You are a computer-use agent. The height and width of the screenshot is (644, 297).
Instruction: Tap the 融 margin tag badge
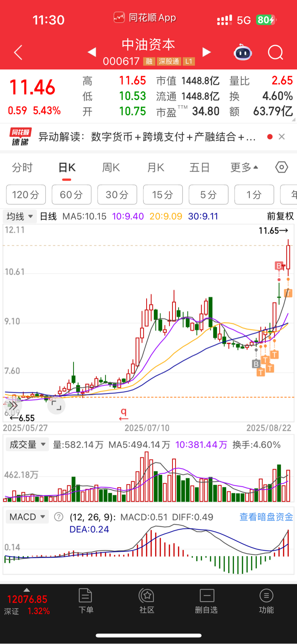[149, 61]
